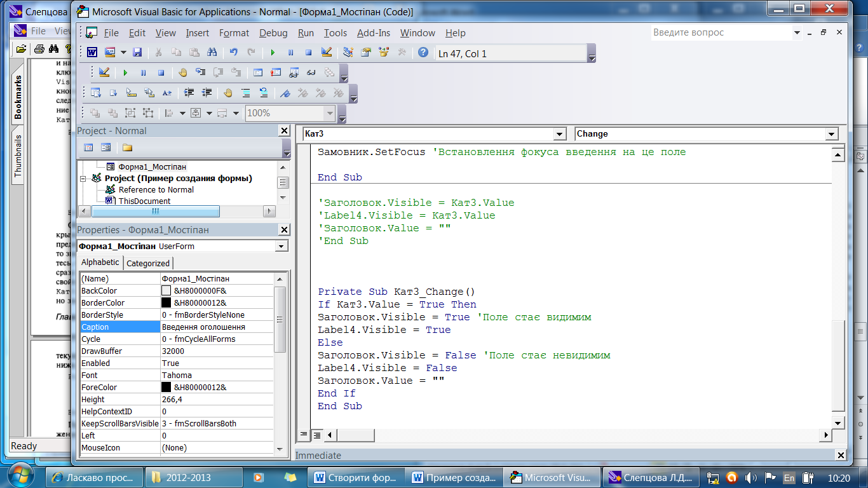The height and width of the screenshot is (488, 868).
Task: Switch to Full Module View button
Action: pyautogui.click(x=316, y=435)
